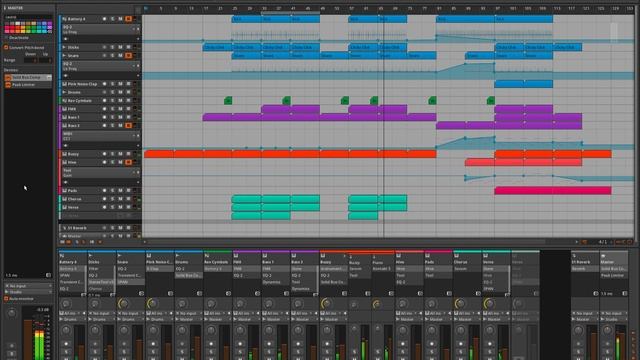Viewport: 640px width, 360px height.
Task: Solo the Chorus track in arranger
Action: [112, 199]
